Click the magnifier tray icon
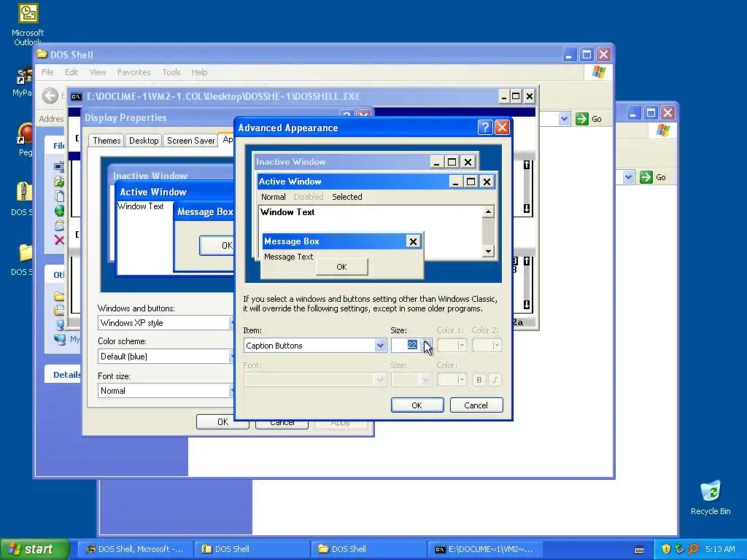The height and width of the screenshot is (560, 747). tap(693, 549)
